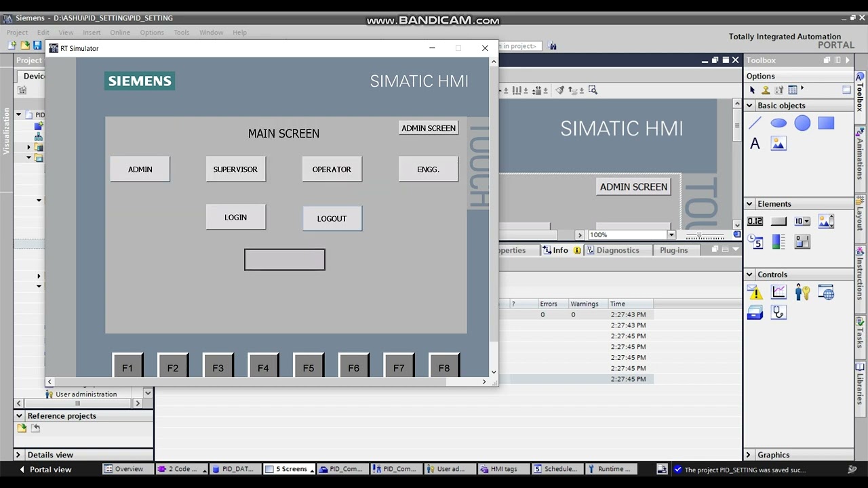The image size is (868, 488).
Task: Select the Text field object 'A'
Action: point(755,144)
